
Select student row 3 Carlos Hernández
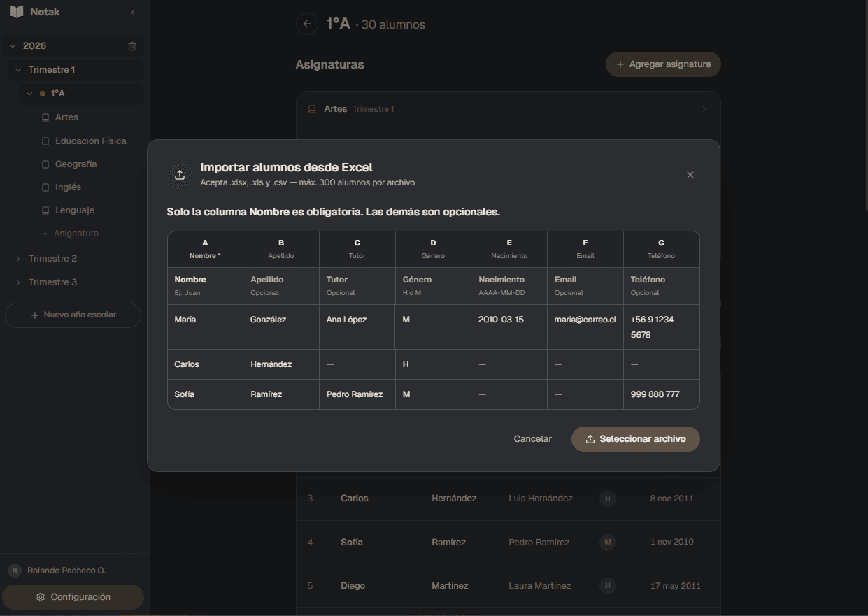508,499
